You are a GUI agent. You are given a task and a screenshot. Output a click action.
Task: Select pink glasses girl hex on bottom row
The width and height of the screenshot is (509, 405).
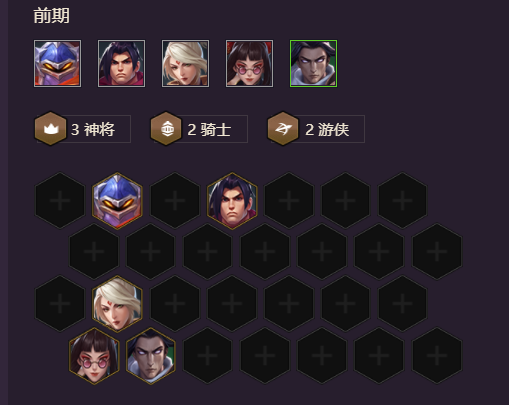(94, 356)
